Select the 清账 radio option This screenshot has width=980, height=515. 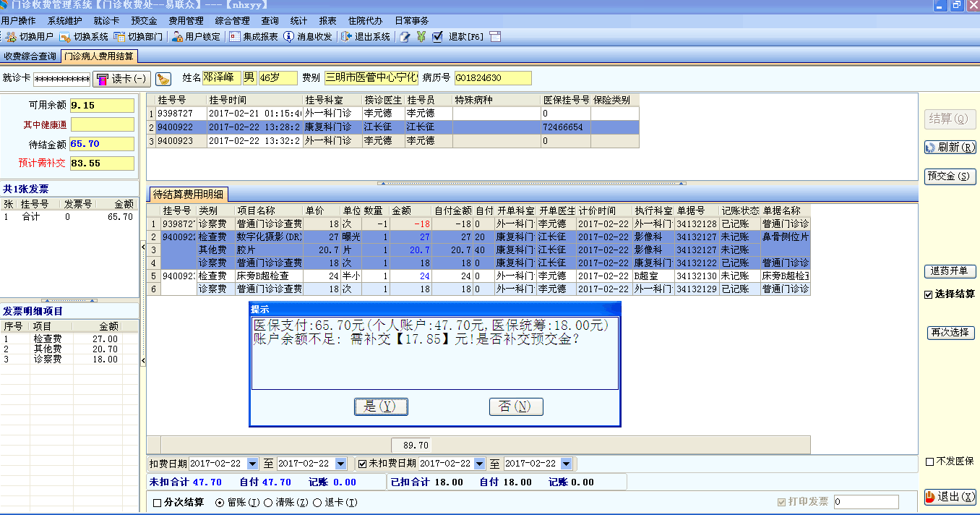point(268,503)
